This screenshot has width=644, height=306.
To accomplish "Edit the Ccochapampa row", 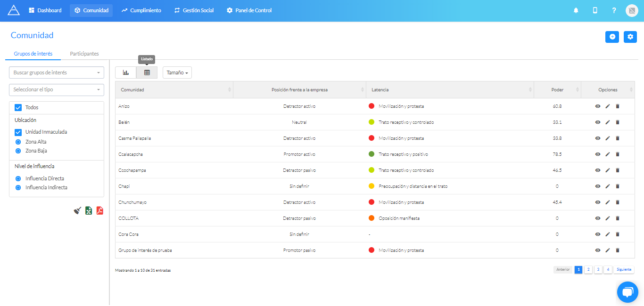I will click(608, 170).
